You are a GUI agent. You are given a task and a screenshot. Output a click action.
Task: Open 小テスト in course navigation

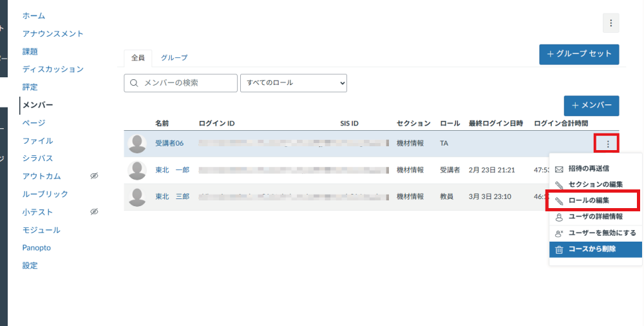pyautogui.click(x=38, y=212)
